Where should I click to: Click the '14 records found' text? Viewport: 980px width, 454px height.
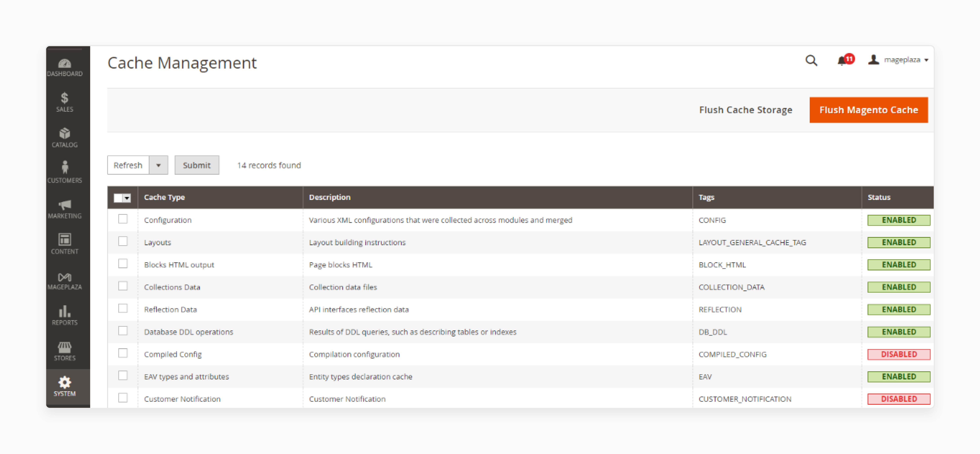269,165
